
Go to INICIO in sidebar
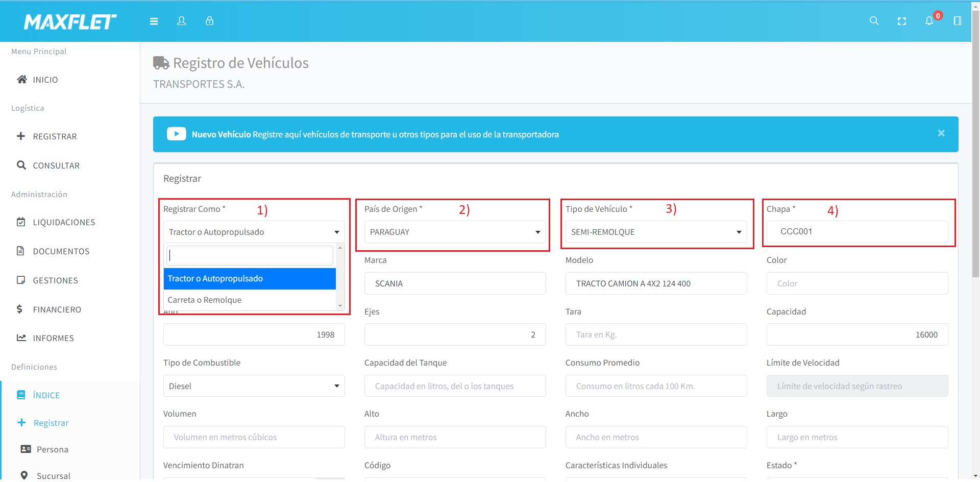45,80
